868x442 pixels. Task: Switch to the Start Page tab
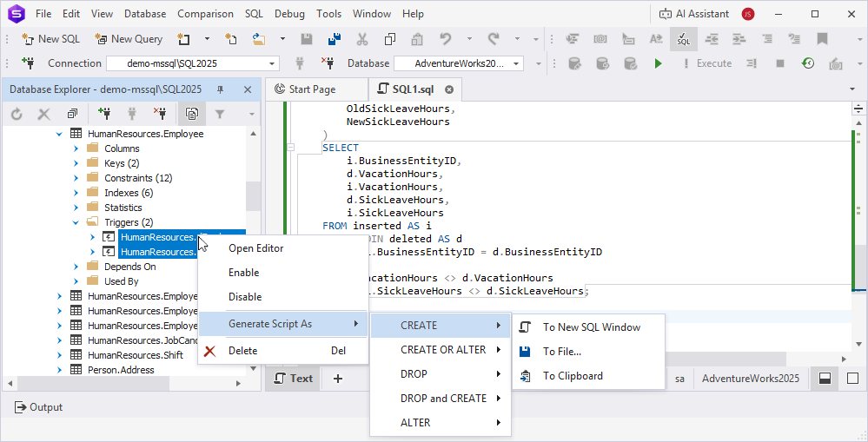[x=316, y=89]
